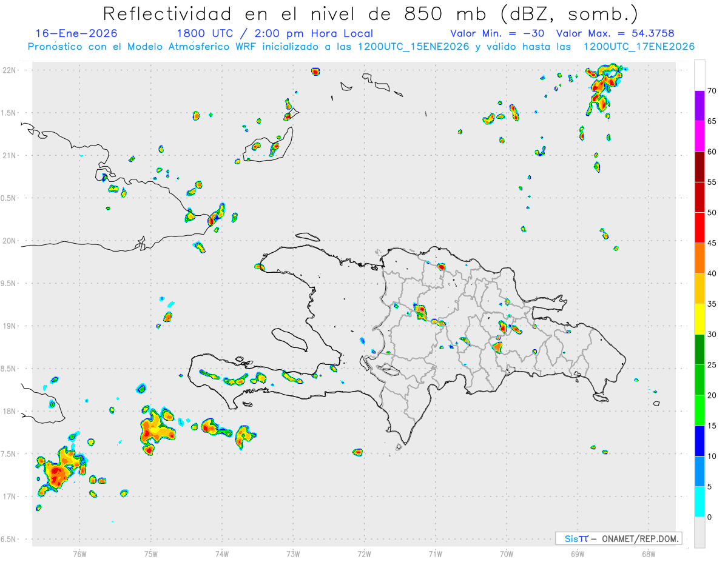Click the '22N' latitude axis label
Screen dimensions: 728x562
10,70
